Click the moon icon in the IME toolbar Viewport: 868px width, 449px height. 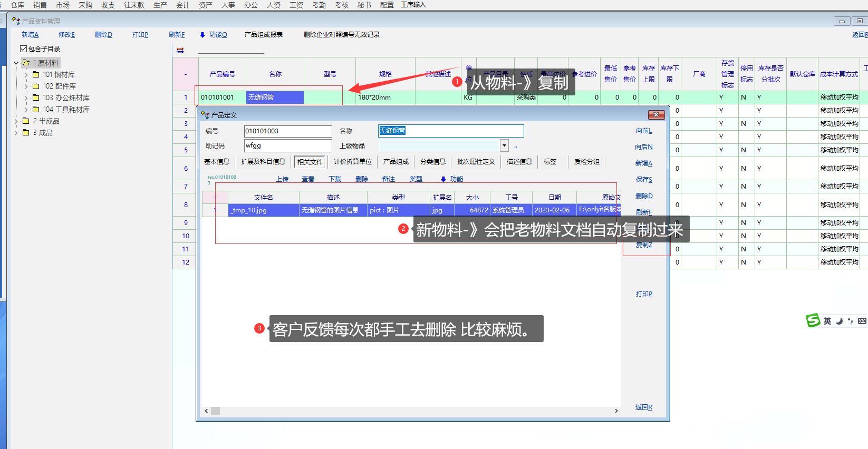(839, 320)
